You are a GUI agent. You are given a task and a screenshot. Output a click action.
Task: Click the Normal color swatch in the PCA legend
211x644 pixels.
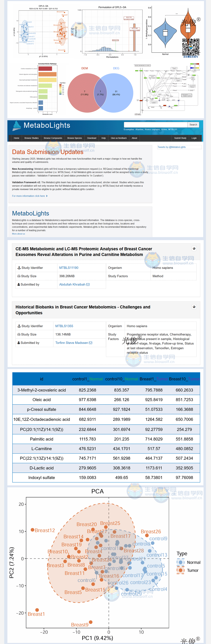point(180,562)
